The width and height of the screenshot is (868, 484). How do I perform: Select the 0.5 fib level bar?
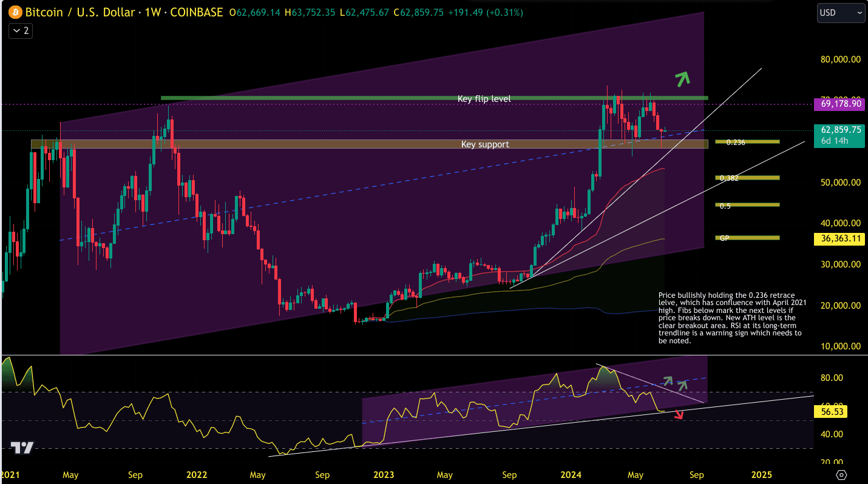(747, 205)
